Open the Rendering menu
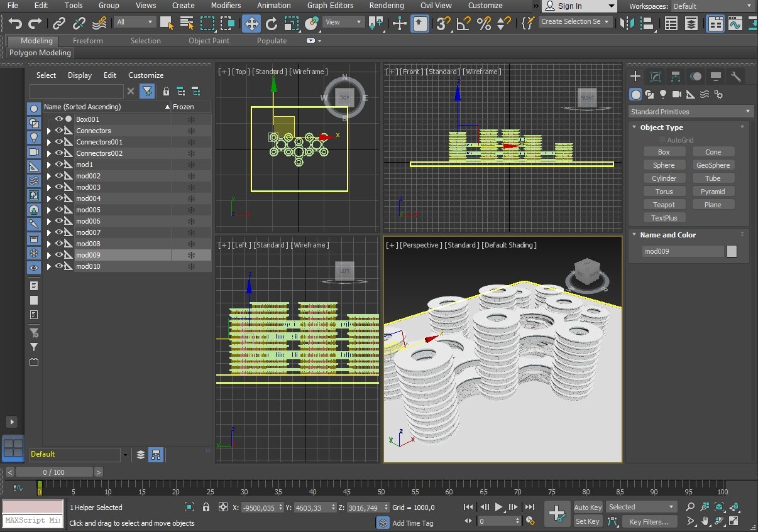The image size is (758, 532). coord(387,5)
